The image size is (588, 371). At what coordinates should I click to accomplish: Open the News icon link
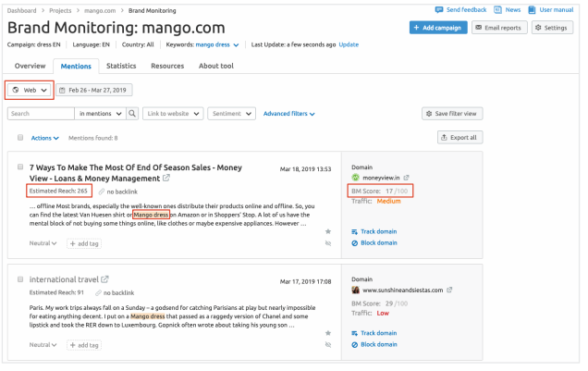point(497,10)
